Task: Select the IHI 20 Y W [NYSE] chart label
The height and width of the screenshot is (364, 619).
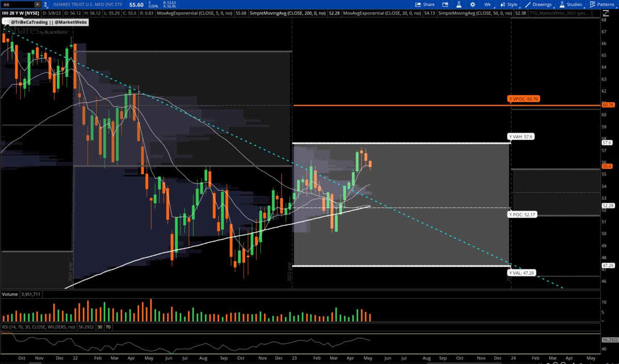Action: [x=20, y=13]
